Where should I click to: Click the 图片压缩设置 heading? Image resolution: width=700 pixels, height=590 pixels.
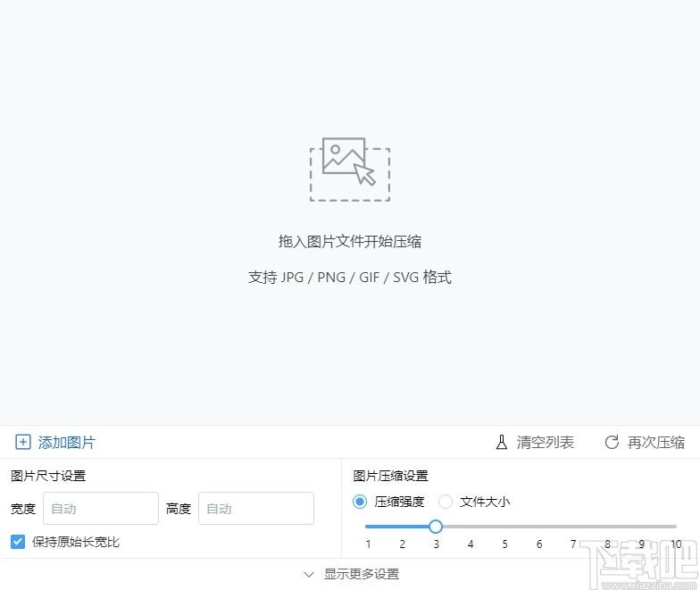point(391,476)
